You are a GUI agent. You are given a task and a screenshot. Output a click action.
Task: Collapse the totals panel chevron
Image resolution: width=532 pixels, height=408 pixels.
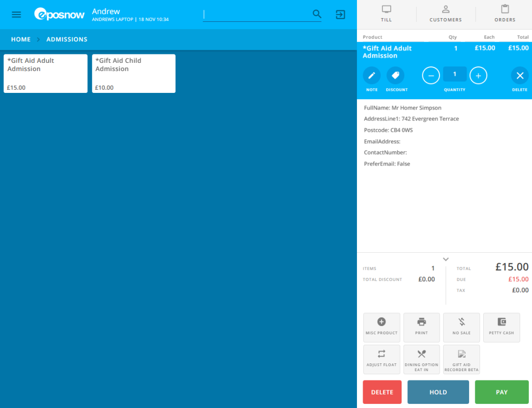pyautogui.click(x=446, y=259)
